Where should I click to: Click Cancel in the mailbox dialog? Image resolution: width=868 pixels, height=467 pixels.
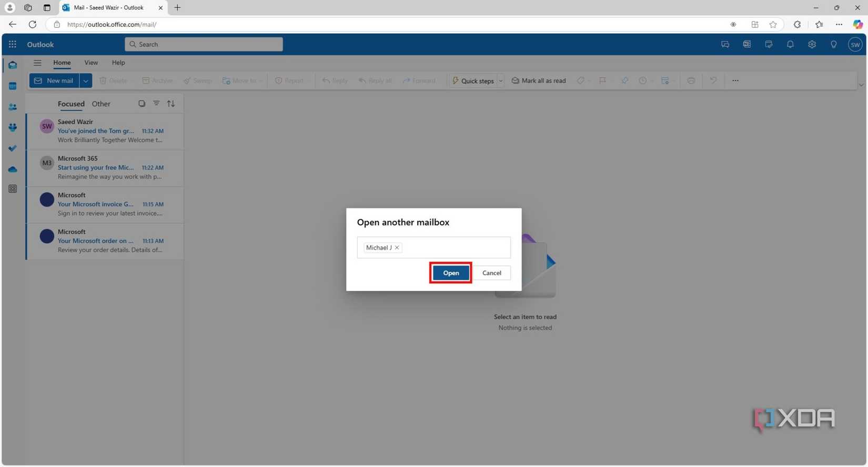pos(491,273)
